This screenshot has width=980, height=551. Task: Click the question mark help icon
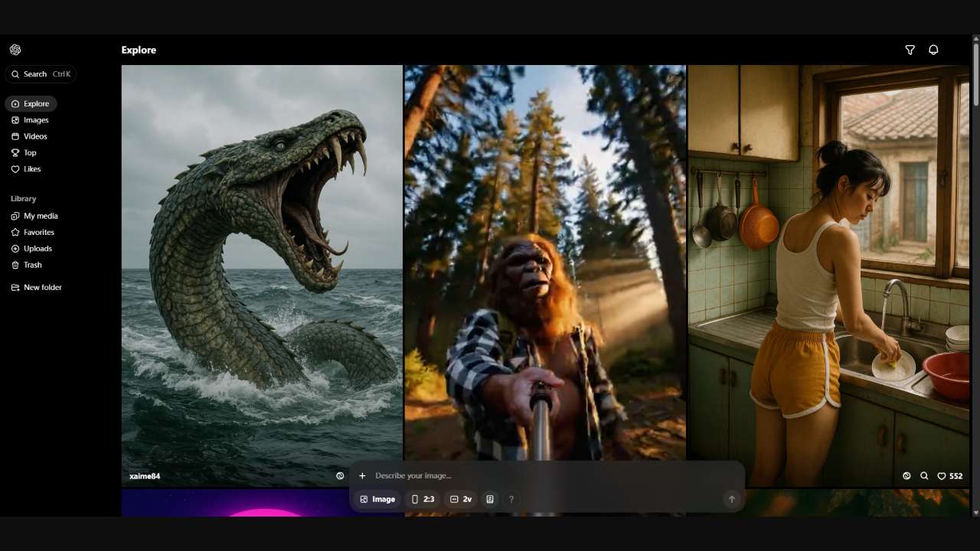point(511,499)
